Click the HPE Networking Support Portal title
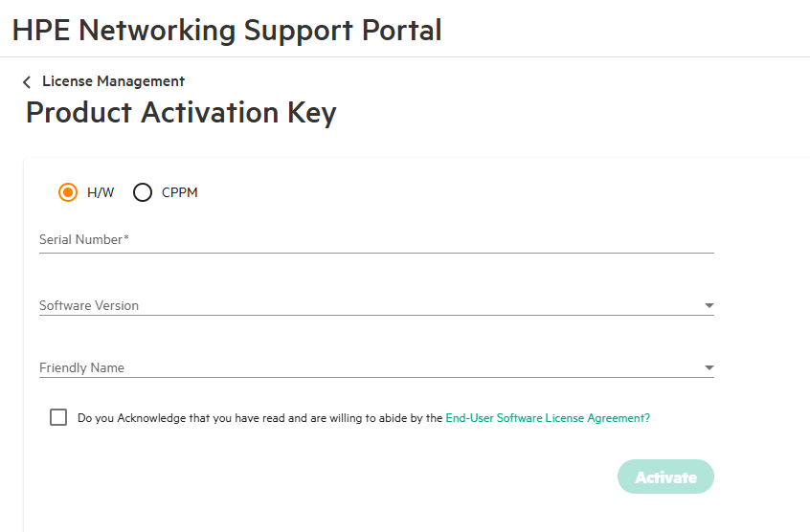Screen dimensions: 810x532 tap(227, 30)
